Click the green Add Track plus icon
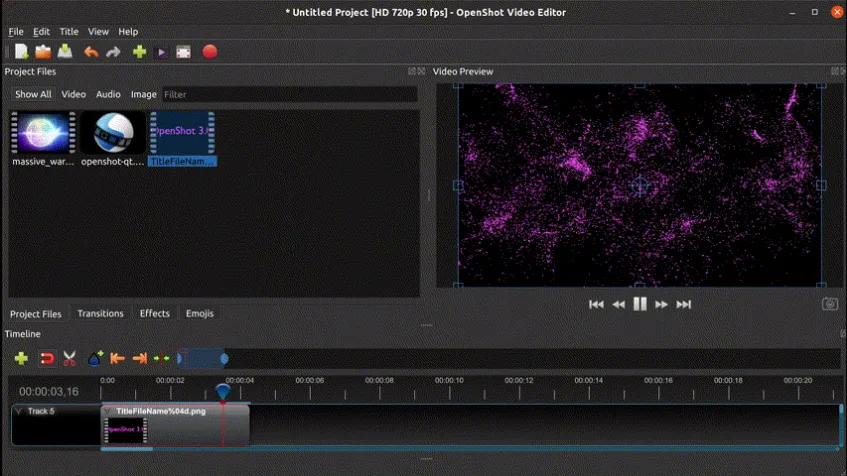 coord(21,358)
